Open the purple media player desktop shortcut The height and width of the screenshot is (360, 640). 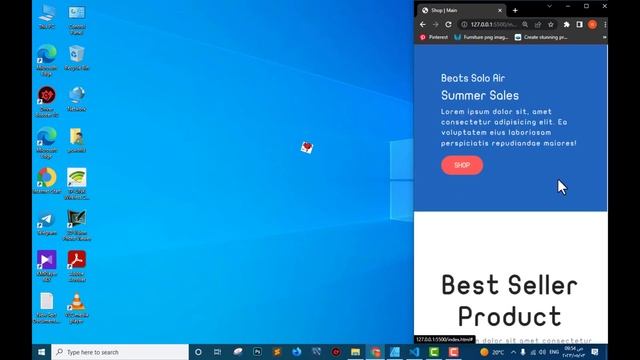pyautogui.click(x=47, y=266)
